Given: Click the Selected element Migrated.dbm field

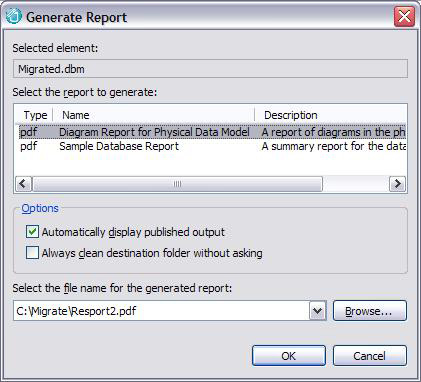Looking at the screenshot, I should (x=210, y=69).
